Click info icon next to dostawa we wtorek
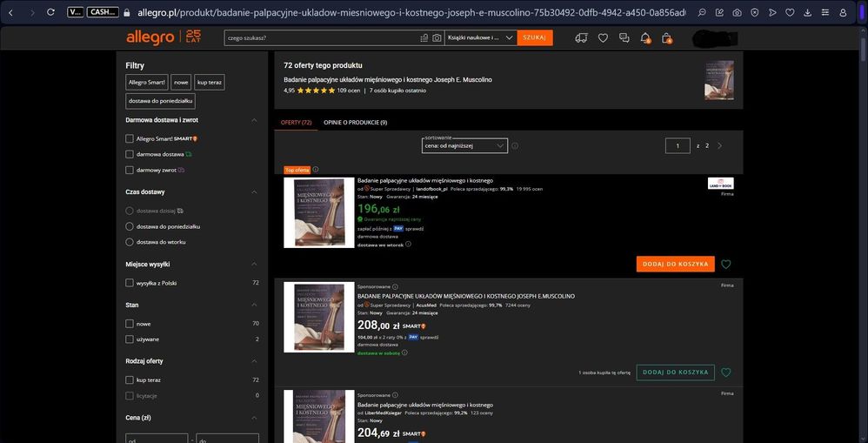The image size is (868, 443). pos(408,244)
